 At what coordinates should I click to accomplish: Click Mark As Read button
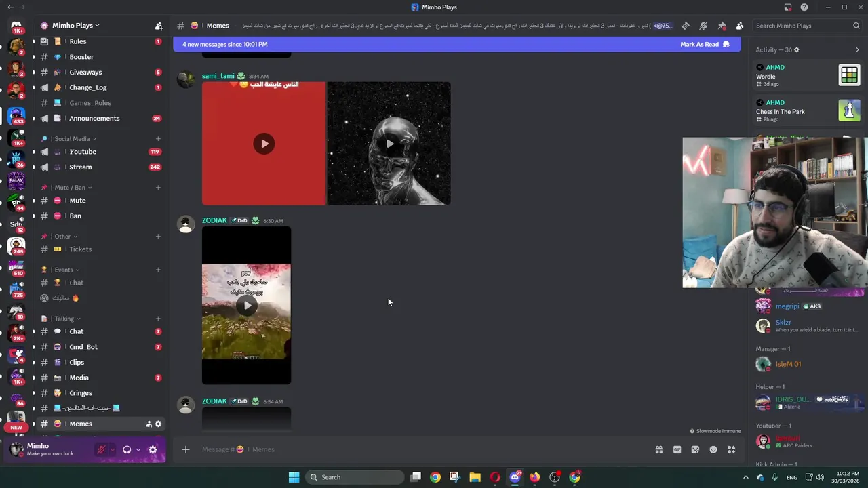click(705, 45)
